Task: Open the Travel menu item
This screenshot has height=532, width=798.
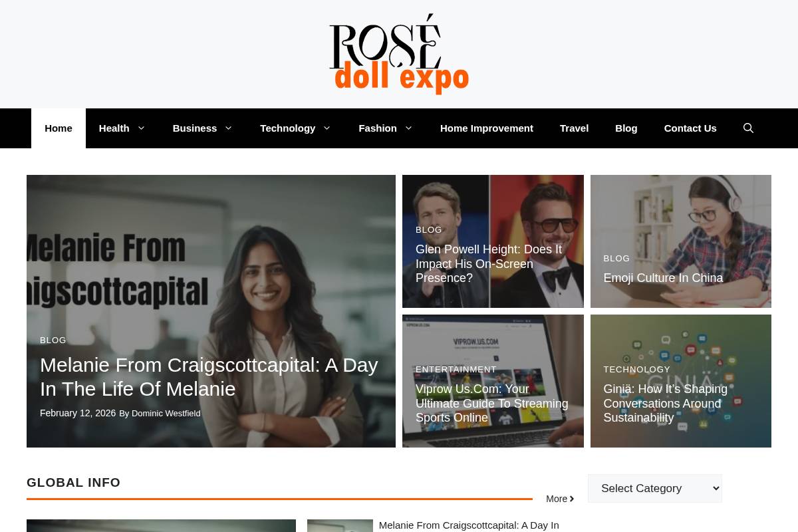Action: pyautogui.click(x=574, y=128)
